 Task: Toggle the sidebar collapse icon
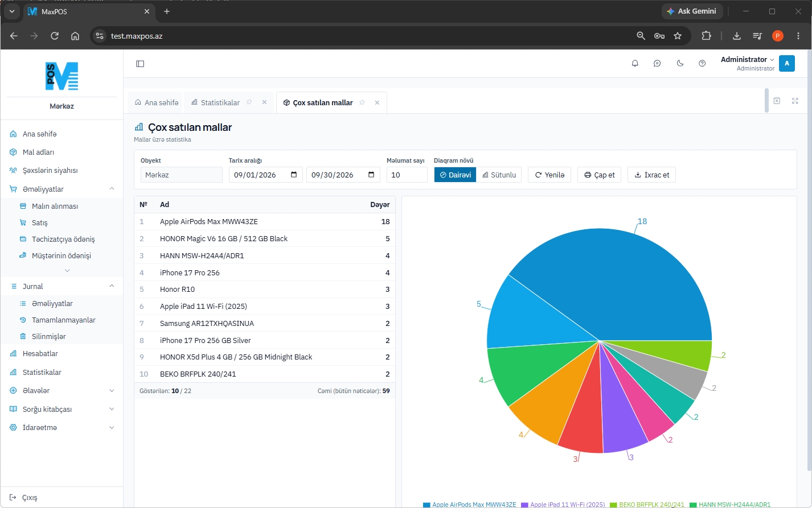point(140,64)
